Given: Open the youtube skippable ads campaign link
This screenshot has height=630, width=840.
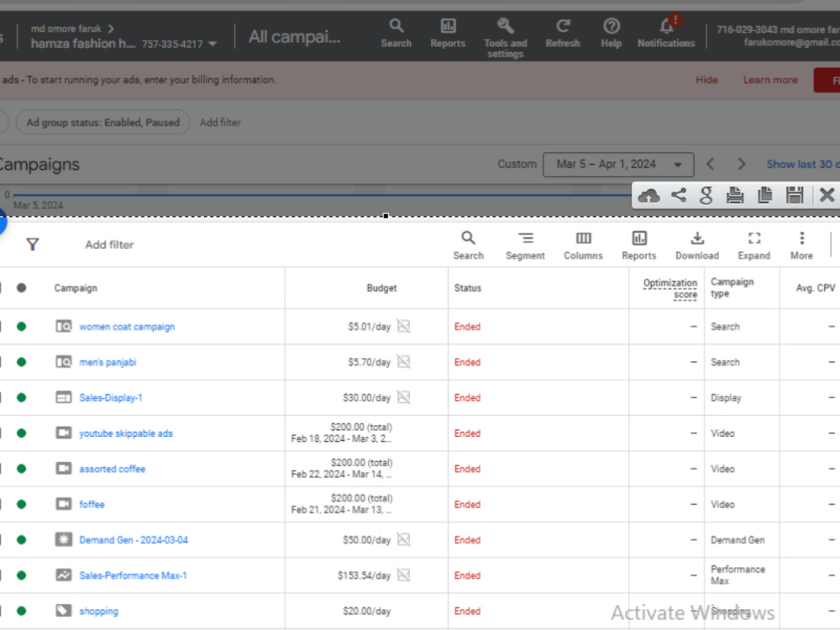Looking at the screenshot, I should click(126, 433).
